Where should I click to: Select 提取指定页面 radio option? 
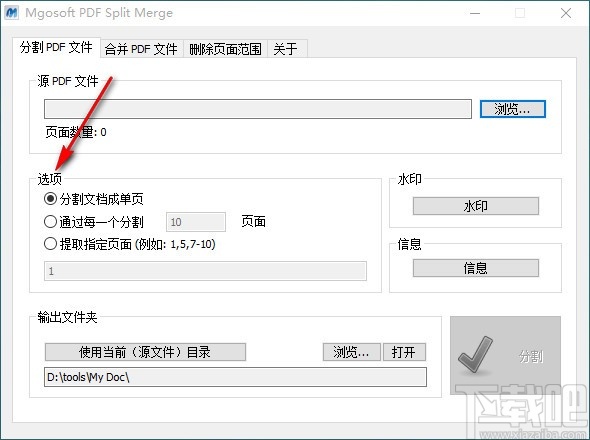pos(130,244)
